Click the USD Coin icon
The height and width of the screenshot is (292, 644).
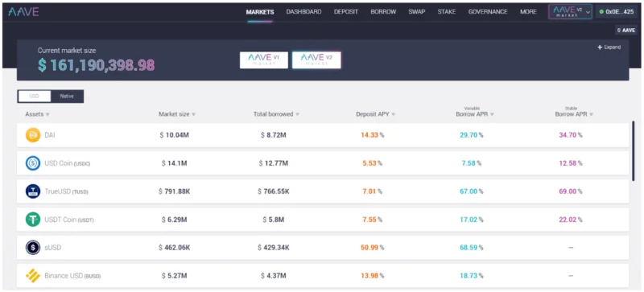33,163
